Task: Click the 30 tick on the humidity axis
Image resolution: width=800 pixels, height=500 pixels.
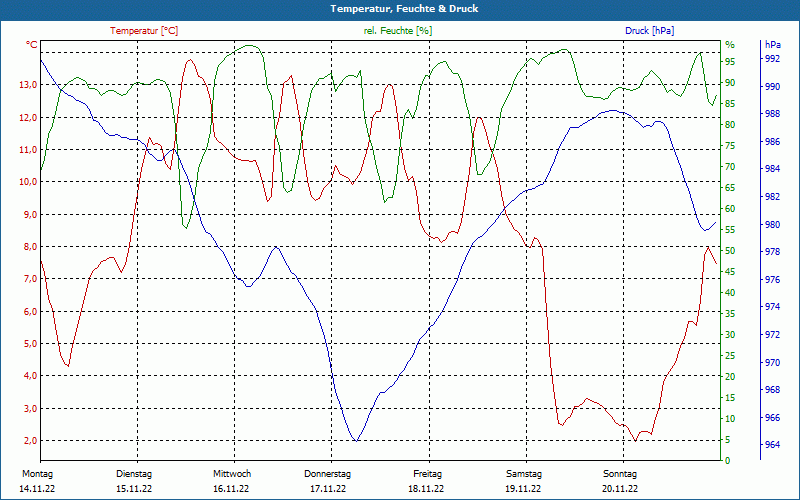Action: pos(730,335)
